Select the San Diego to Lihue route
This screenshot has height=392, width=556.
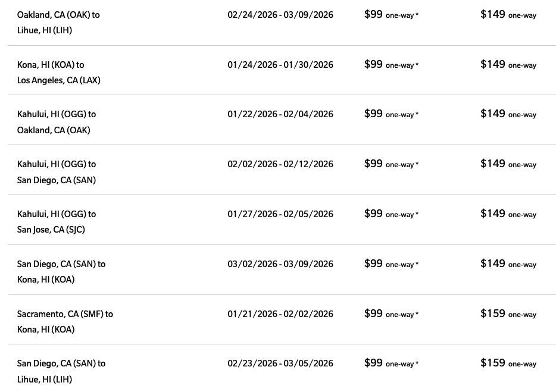61,371
